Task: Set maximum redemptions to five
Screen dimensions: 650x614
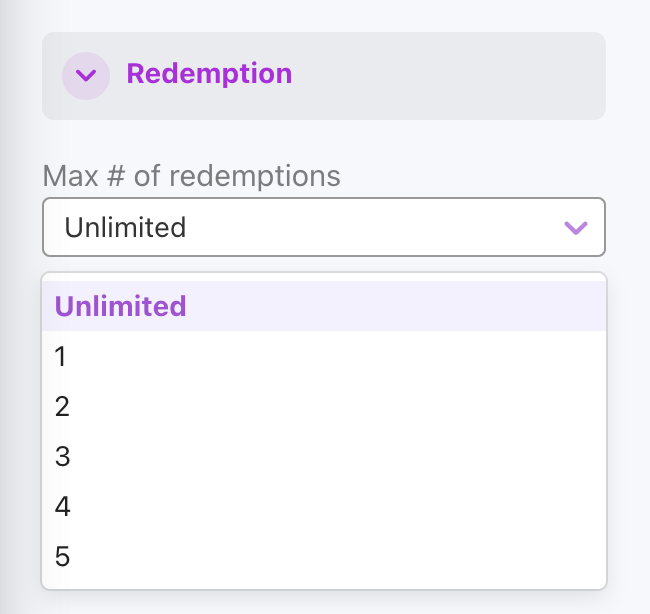Action: point(324,556)
